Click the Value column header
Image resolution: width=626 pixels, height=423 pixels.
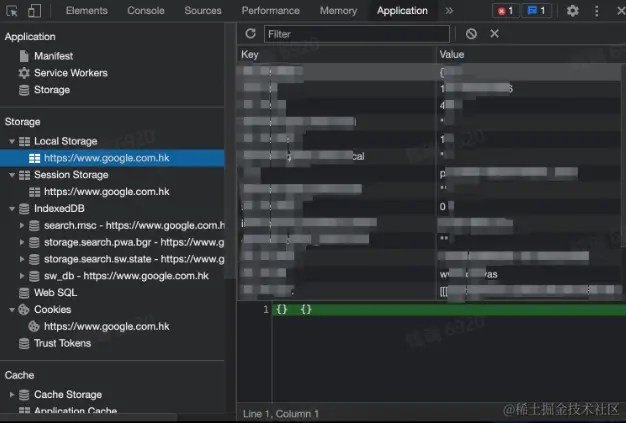coord(452,54)
